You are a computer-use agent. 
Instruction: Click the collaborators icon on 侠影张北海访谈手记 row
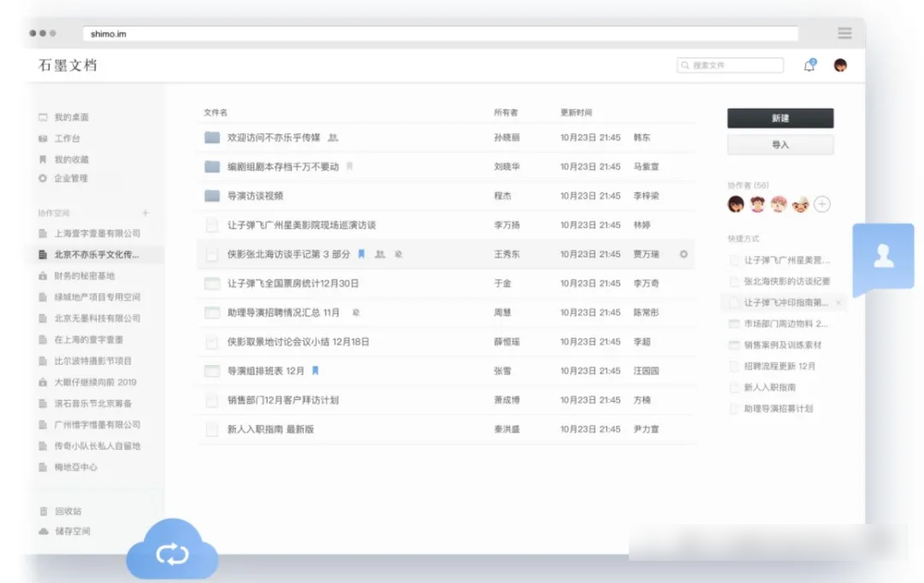point(380,254)
